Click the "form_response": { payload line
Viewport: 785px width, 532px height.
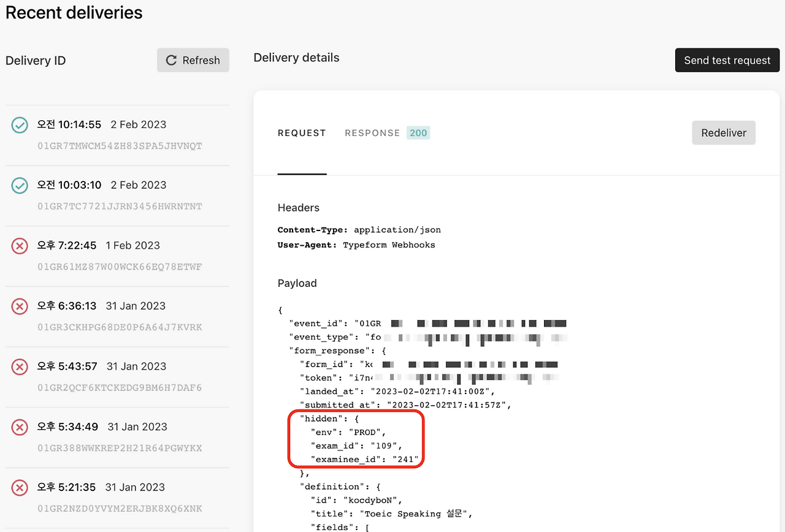[337, 351]
